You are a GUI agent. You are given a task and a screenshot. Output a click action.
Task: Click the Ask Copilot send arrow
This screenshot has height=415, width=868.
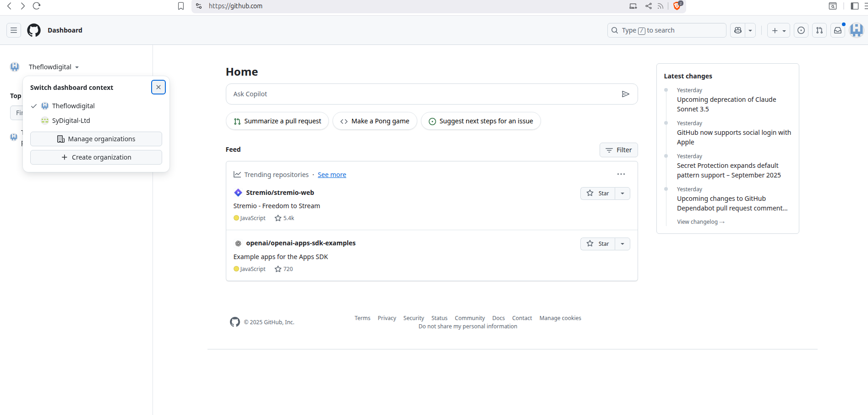(625, 94)
